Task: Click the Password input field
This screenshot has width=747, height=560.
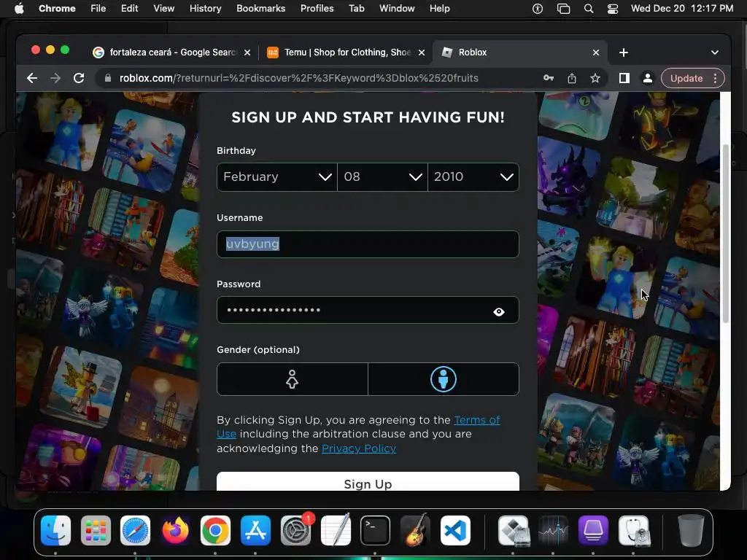Action: coord(368,310)
